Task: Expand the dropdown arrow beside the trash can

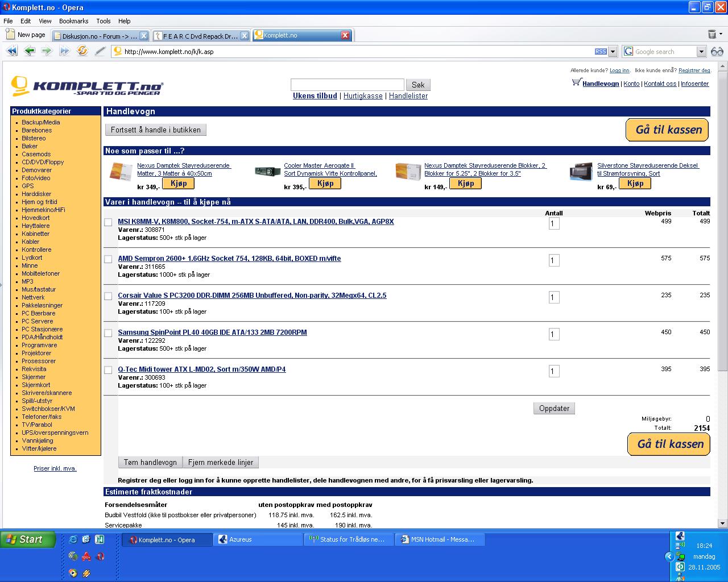Action: click(x=721, y=35)
